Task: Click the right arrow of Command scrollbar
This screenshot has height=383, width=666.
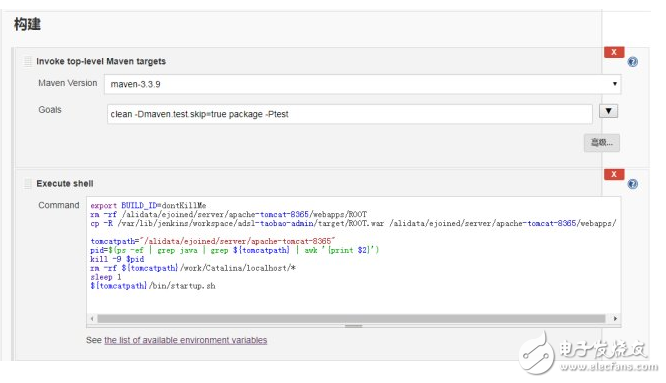Action: point(615,318)
